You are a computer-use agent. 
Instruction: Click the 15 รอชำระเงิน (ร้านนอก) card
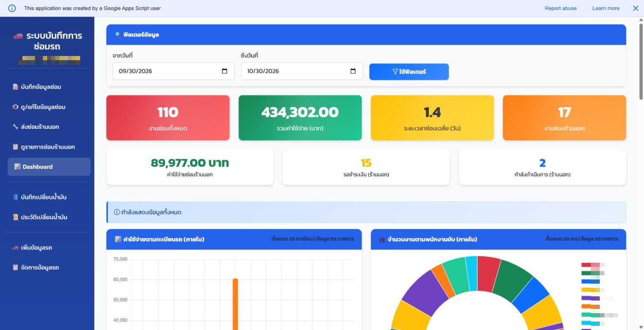[366, 167]
